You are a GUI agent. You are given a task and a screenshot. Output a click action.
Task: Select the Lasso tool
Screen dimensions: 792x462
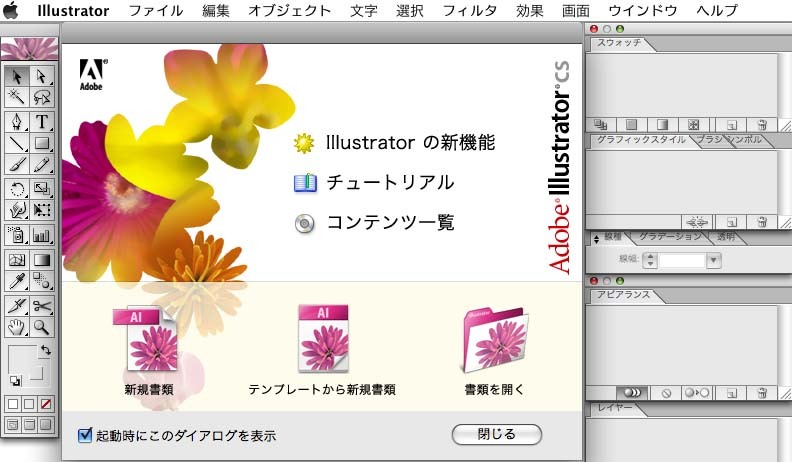(42, 96)
